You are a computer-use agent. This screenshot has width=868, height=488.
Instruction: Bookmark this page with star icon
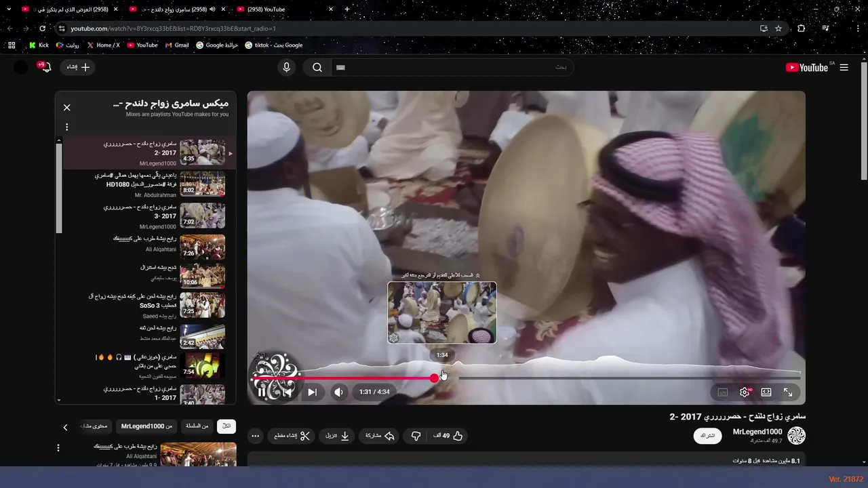[x=778, y=28]
